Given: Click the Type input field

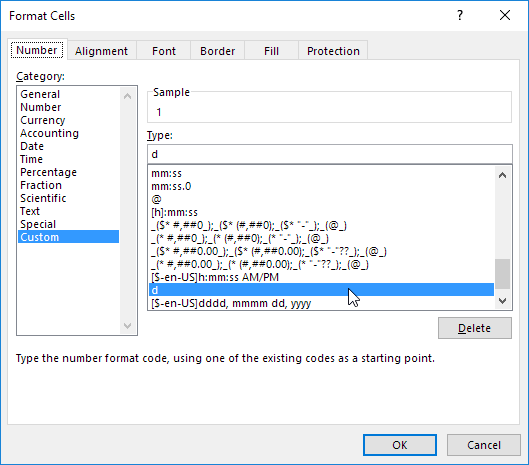Looking at the screenshot, I should click(330, 154).
